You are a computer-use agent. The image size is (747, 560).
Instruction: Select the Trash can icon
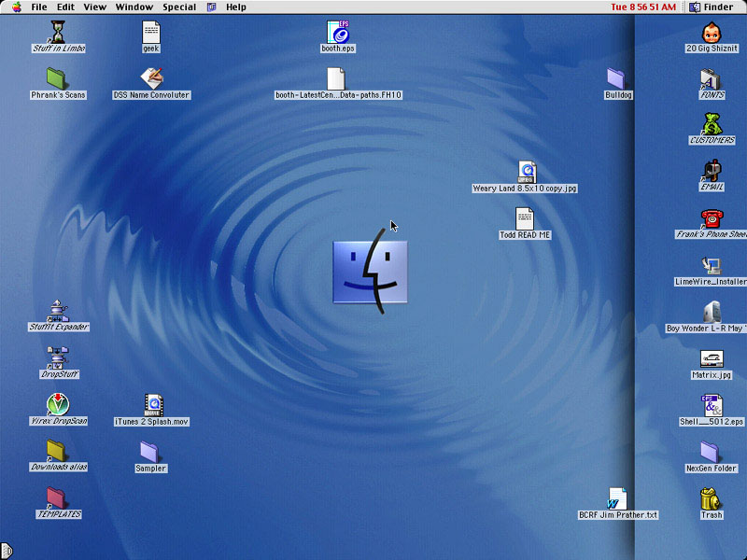click(711, 498)
